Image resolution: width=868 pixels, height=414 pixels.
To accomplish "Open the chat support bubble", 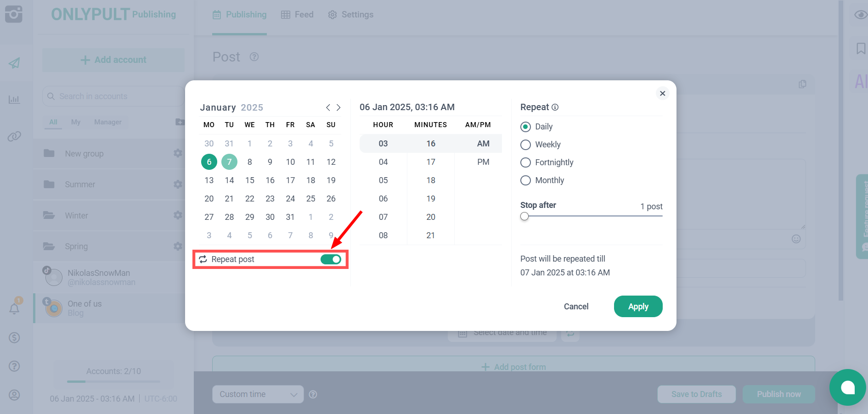I will [x=847, y=387].
